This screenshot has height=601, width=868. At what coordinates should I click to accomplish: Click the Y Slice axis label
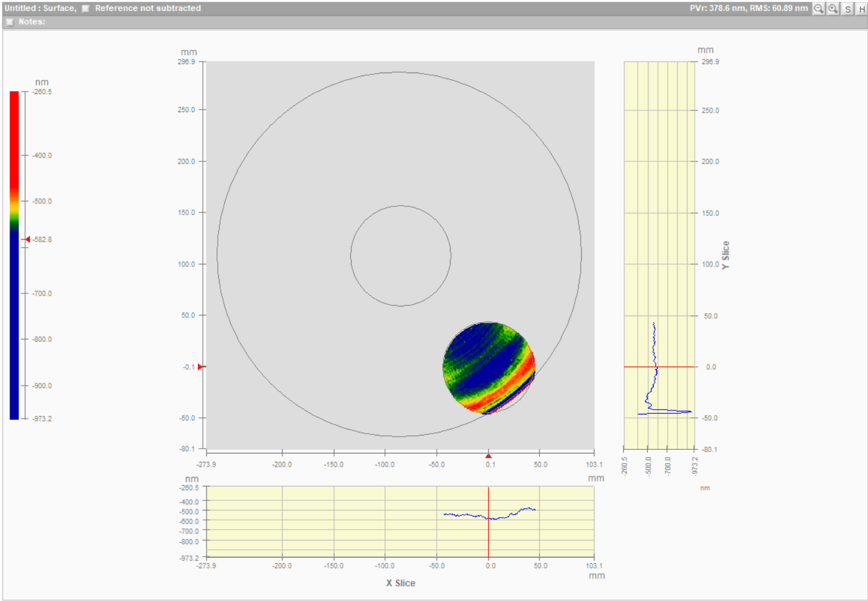[x=726, y=255]
